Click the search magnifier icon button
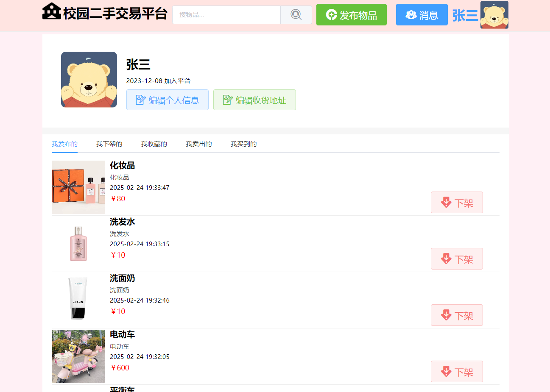This screenshot has width=550, height=392. point(296,15)
